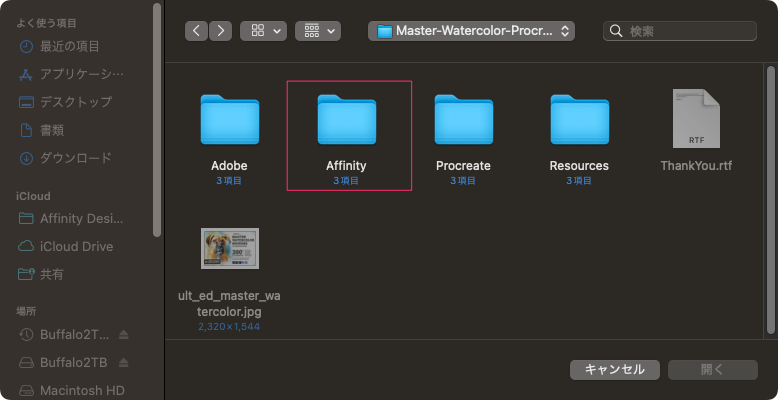This screenshot has width=778, height=400.
Task: Go to Desktop in the sidebar
Action: tap(75, 102)
